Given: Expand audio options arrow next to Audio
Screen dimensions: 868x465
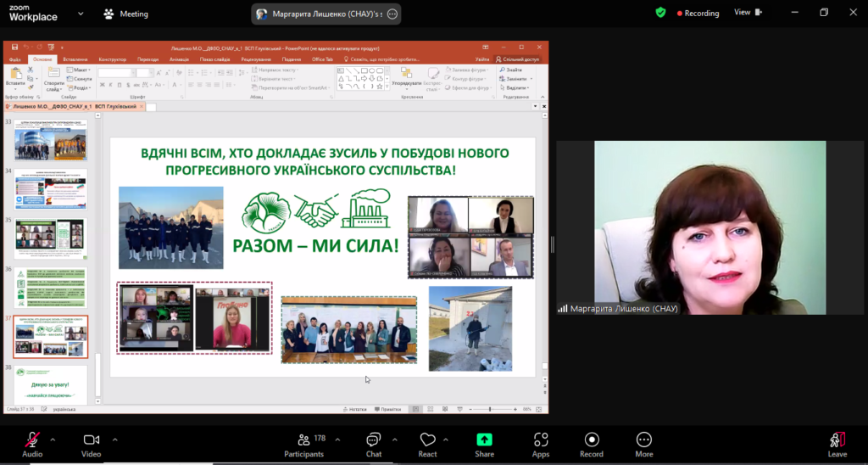Looking at the screenshot, I should point(53,440).
